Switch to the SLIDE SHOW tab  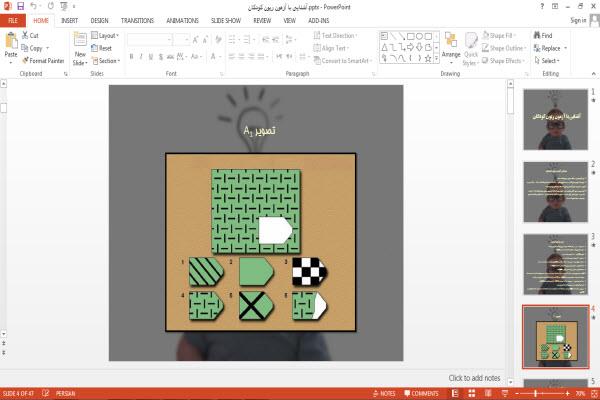[x=226, y=21]
